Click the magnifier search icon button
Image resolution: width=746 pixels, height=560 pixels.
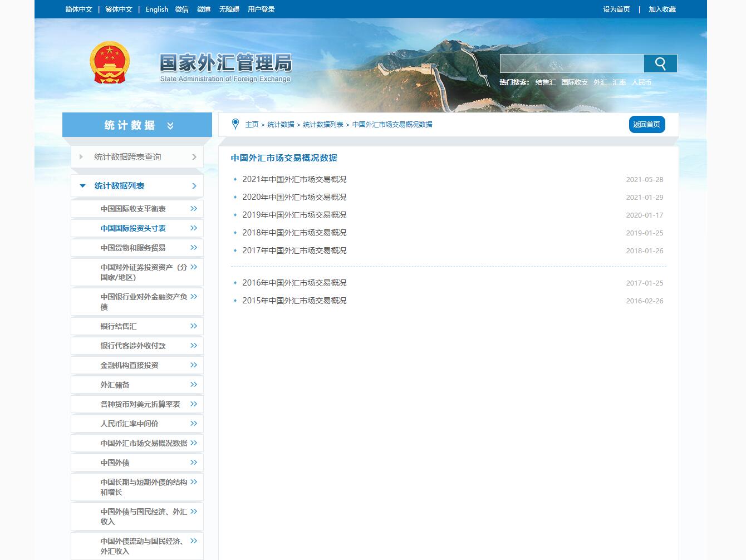(x=660, y=63)
